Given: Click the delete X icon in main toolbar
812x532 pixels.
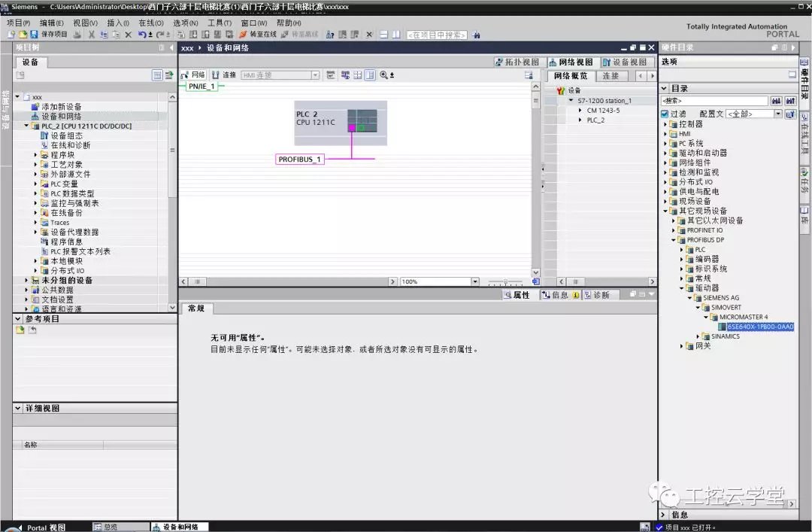Looking at the screenshot, I should (x=128, y=35).
